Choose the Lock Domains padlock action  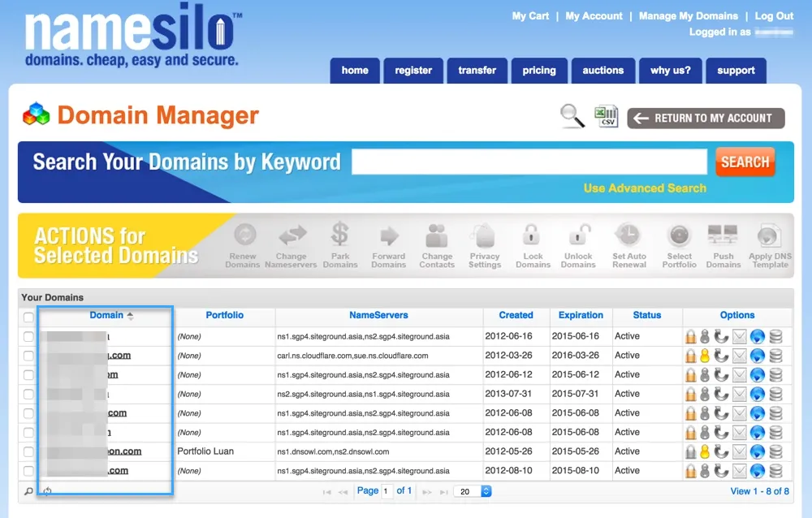tap(532, 235)
